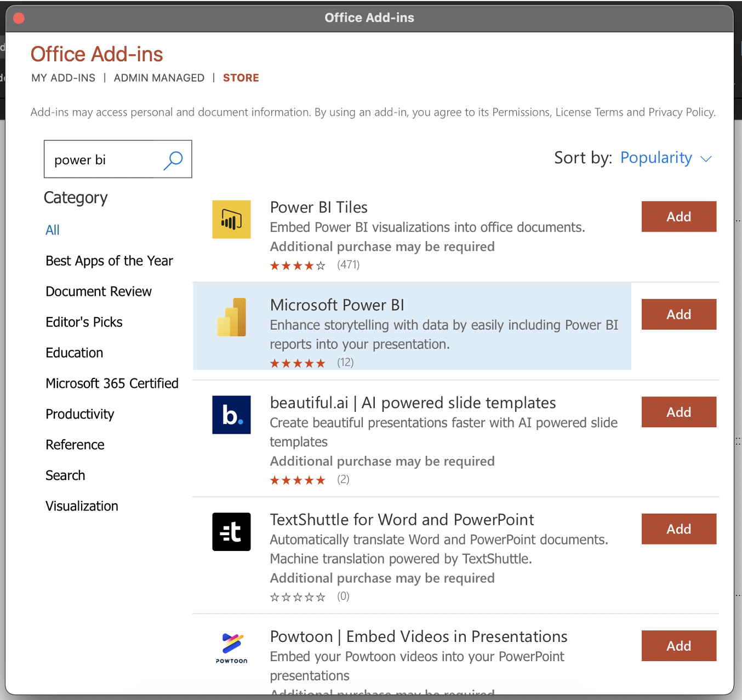
Task: Open the Microsoft Power BI title
Action: pos(337,305)
